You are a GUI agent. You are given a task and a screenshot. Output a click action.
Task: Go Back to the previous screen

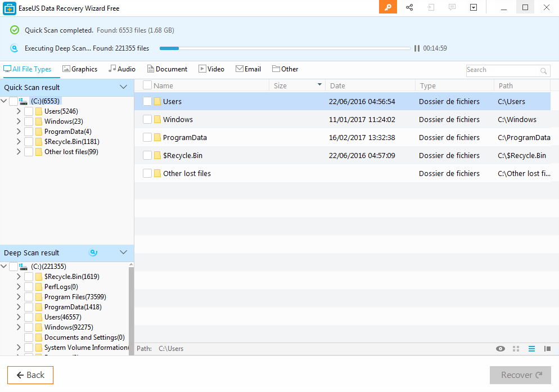coord(30,375)
